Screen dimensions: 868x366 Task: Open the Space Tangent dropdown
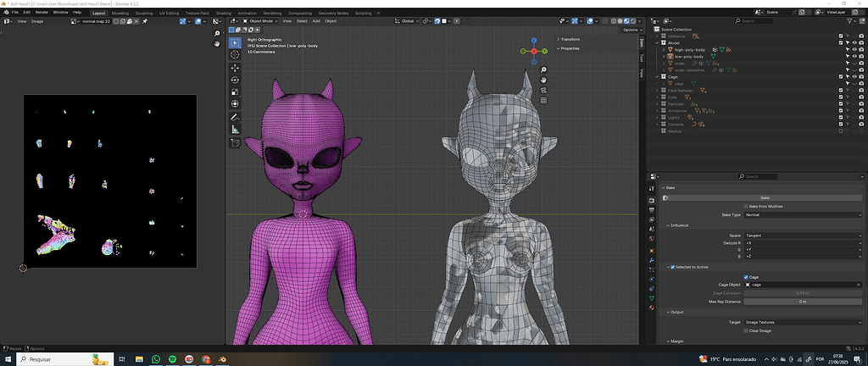tap(803, 236)
